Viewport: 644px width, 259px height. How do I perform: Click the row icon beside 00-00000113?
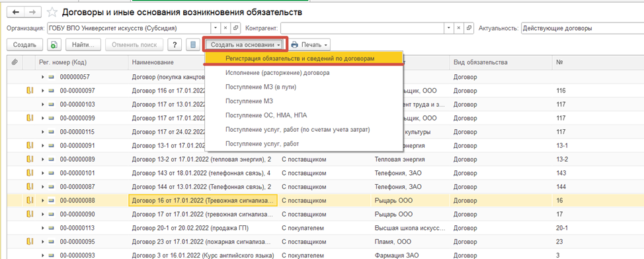(x=51, y=228)
